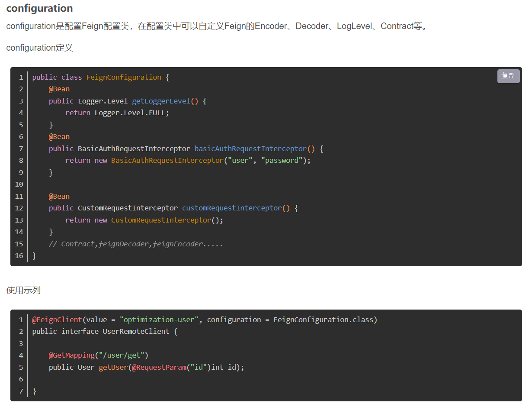
Task: Click the FeignConfiguration class name in line 1
Action: pyautogui.click(x=124, y=77)
